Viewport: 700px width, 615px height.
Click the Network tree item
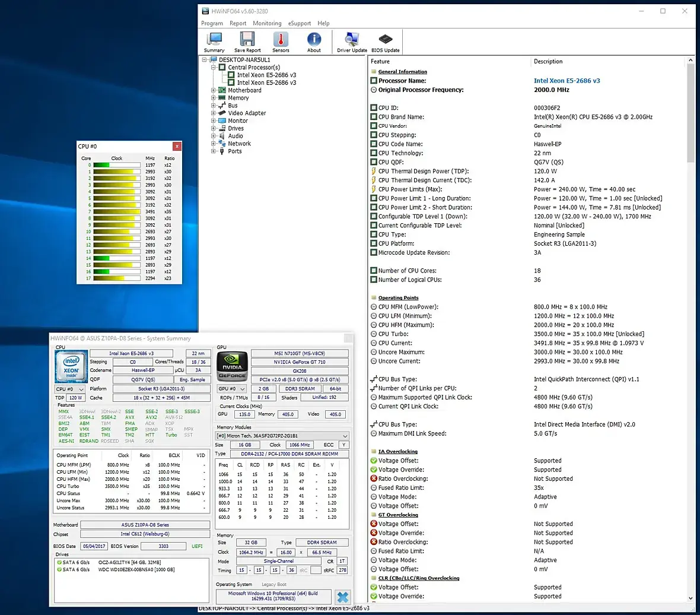pyautogui.click(x=239, y=144)
